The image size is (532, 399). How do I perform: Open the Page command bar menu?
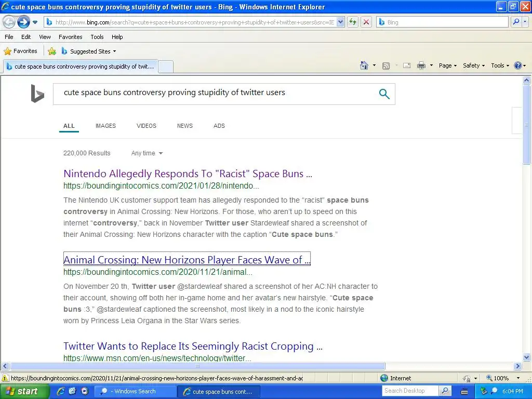click(447, 65)
